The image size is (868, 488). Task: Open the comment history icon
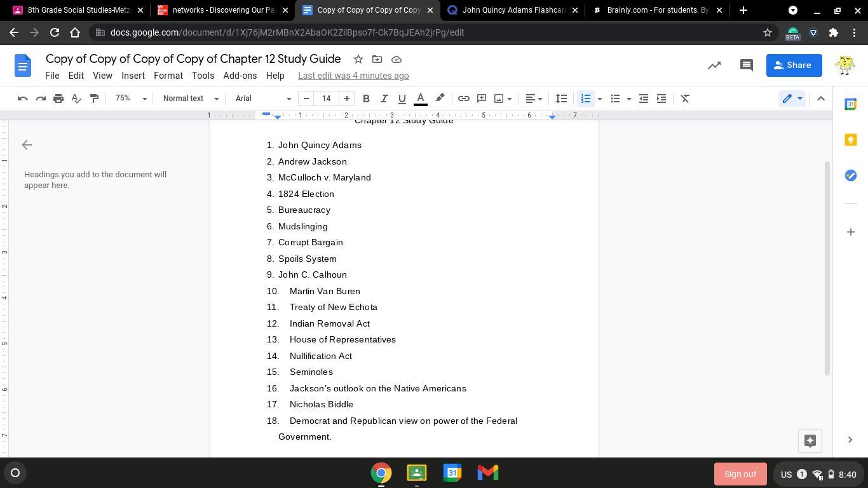pos(746,65)
